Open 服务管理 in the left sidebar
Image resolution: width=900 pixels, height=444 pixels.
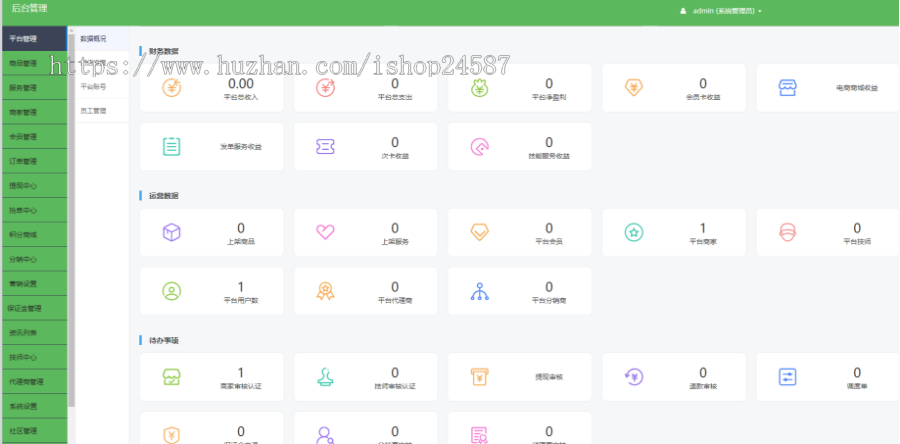34,88
